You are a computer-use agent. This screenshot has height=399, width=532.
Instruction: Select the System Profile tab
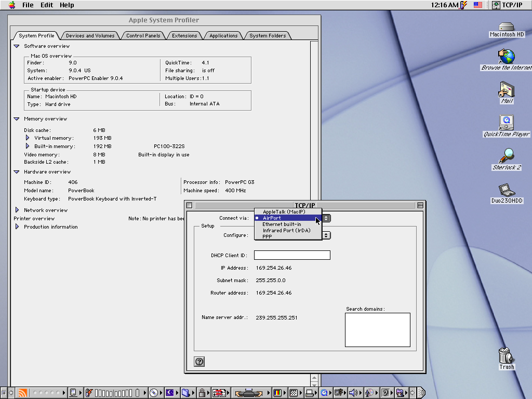click(36, 36)
